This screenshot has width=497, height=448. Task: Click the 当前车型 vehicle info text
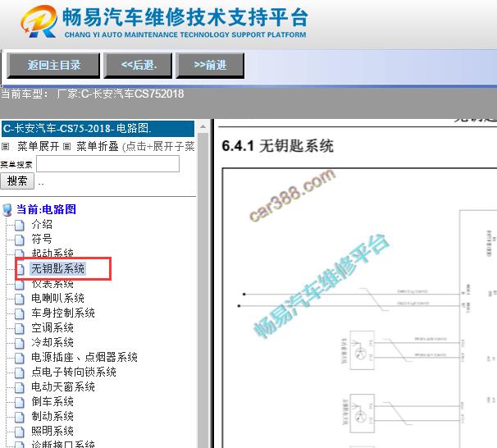point(92,94)
